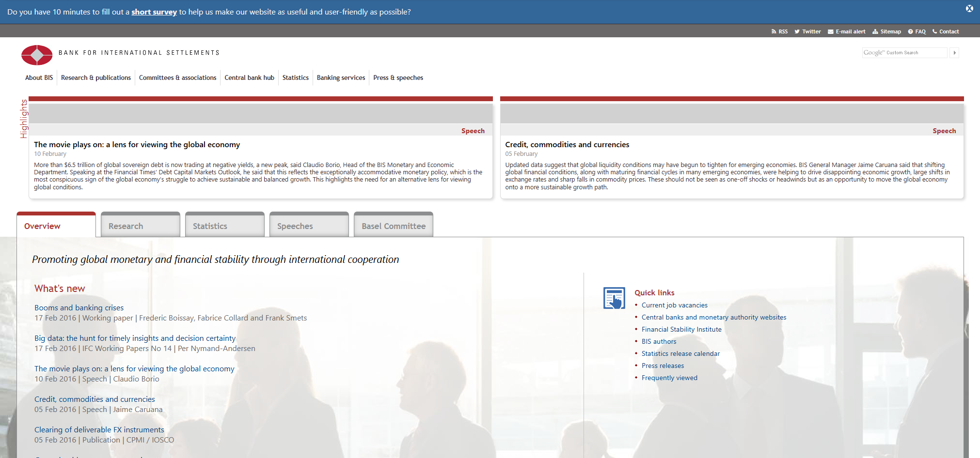The height and width of the screenshot is (458, 980).
Task: Open Press & speeches menu
Action: pyautogui.click(x=398, y=77)
